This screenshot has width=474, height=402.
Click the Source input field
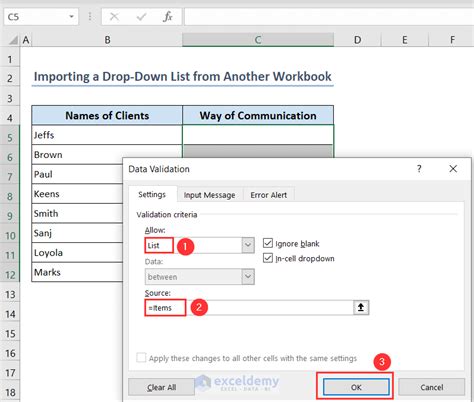[249, 307]
